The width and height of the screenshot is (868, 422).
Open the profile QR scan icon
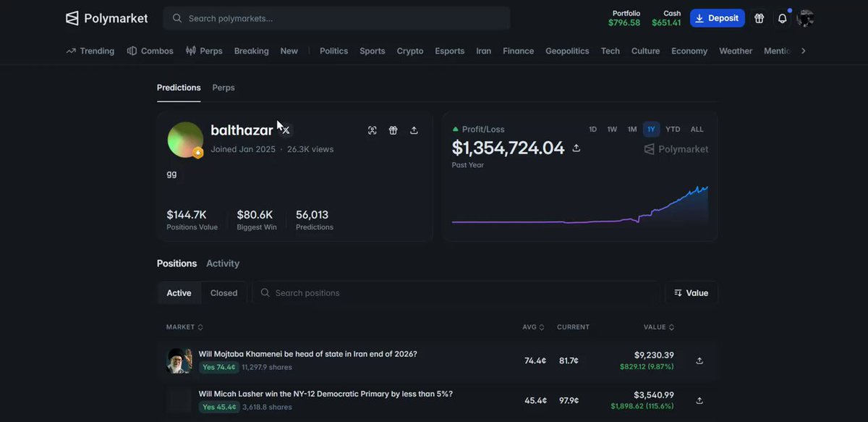coord(372,130)
